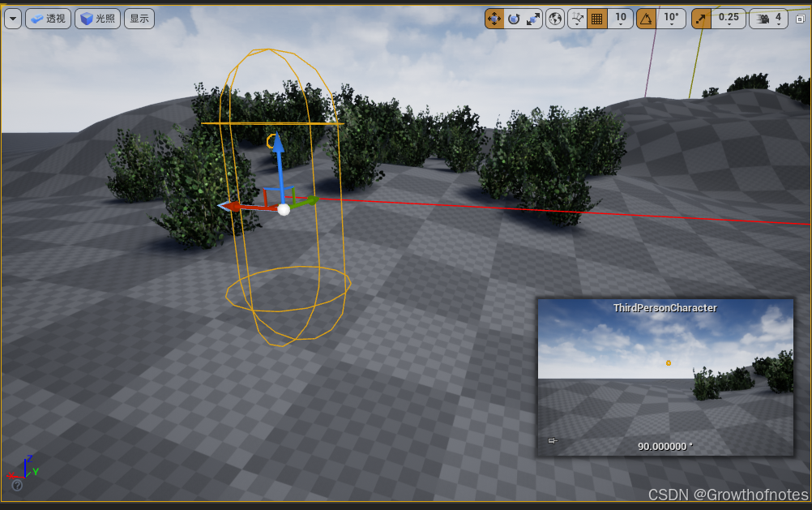Toggle scale snapping

pyautogui.click(x=701, y=19)
